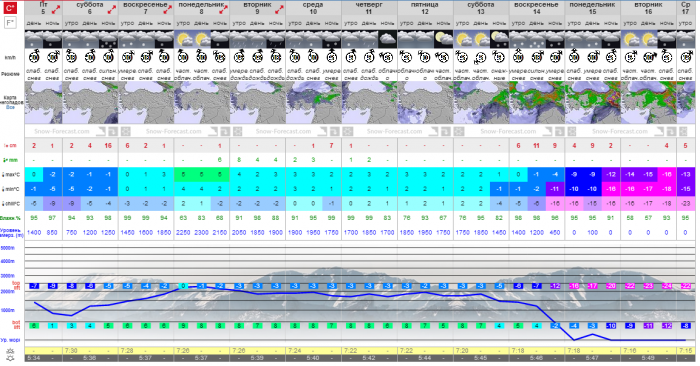
Task: Open precipitation map for Sunday 14
Action: coord(537,102)
